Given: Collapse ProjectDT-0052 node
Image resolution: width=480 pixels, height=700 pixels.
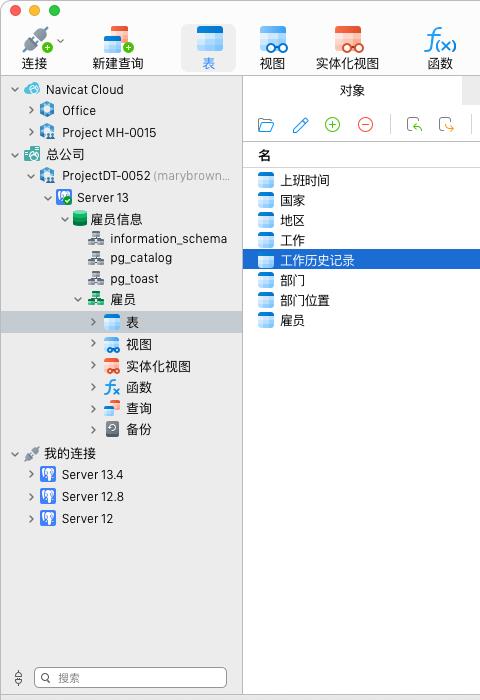Looking at the screenshot, I should tap(31, 176).
